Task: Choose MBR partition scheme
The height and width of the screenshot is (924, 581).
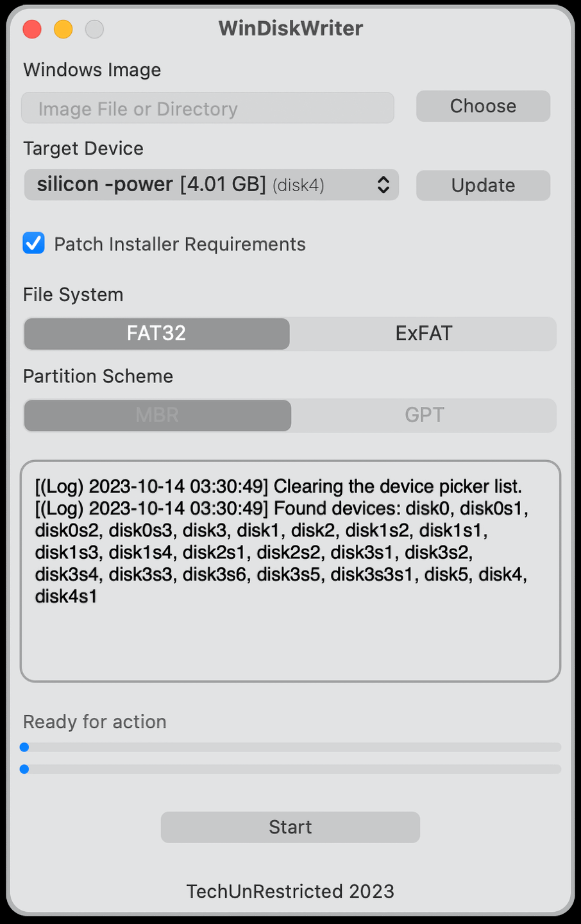Action: 157,415
